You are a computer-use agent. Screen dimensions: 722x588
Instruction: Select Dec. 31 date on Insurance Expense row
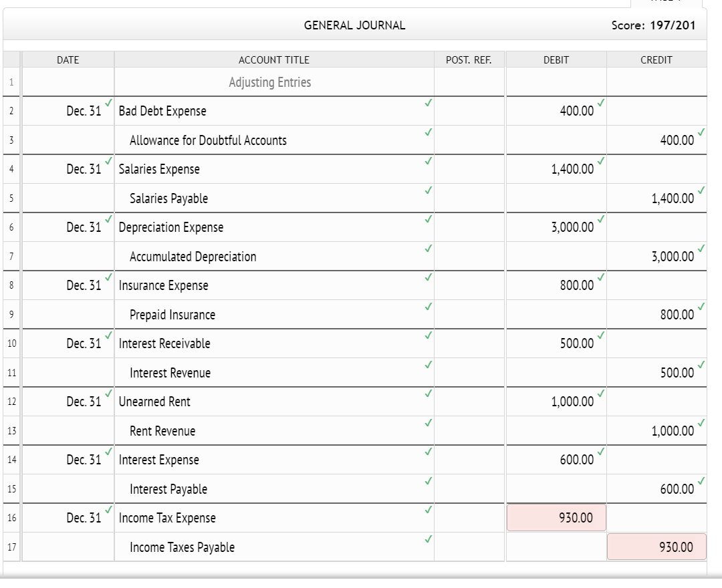(x=84, y=285)
